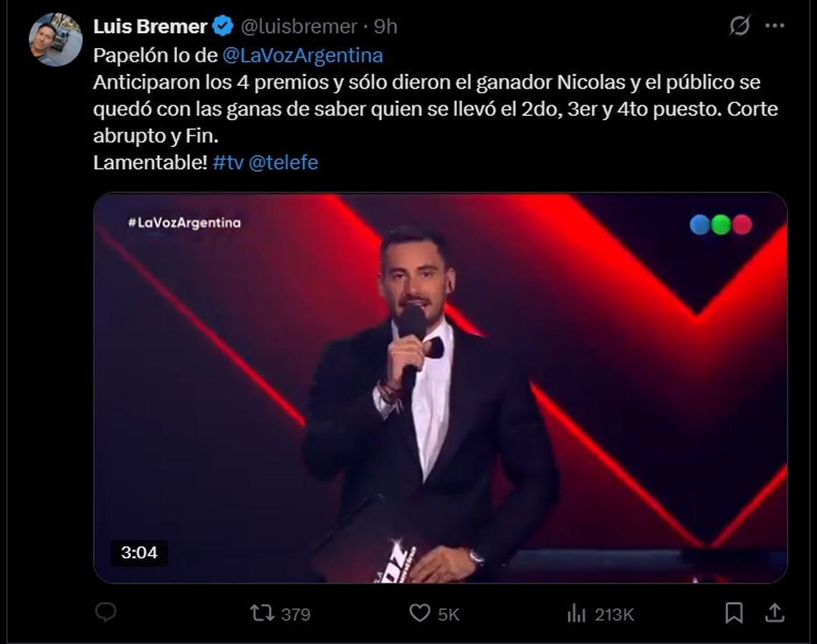
Task: Open the reply comment icon
Action: pos(106,612)
